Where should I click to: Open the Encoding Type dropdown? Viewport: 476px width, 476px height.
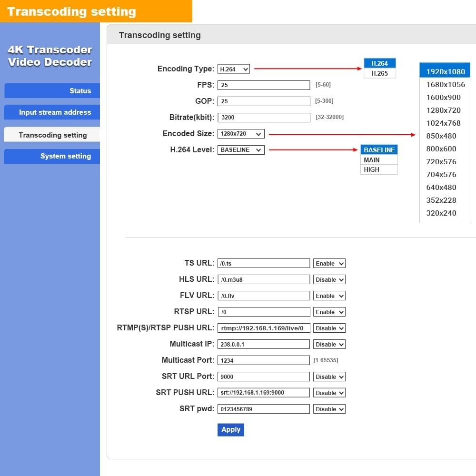234,69
